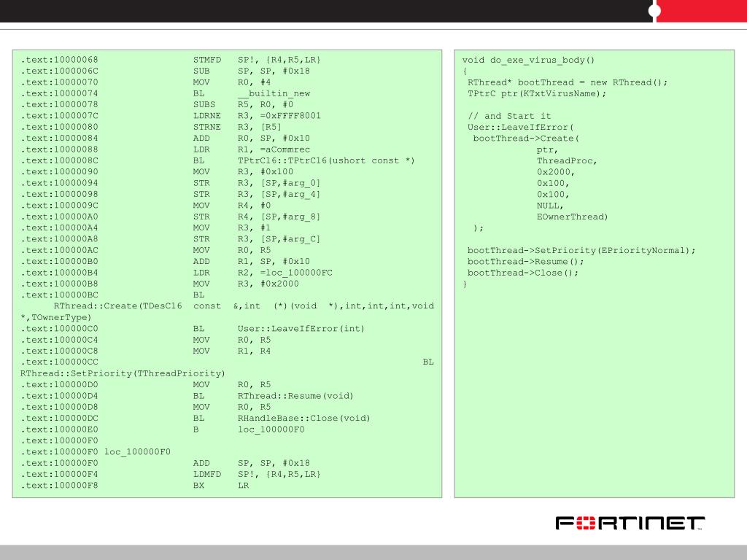The width and height of the screenshot is (747, 560).
Task: Select the [SP,#arg_C] operand
Action: 290,239
